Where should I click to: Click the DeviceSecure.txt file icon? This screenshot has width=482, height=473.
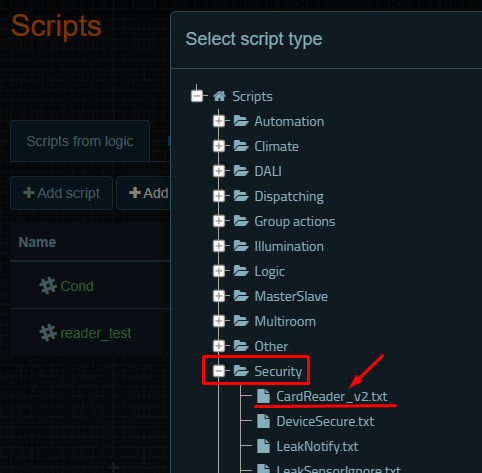(x=263, y=421)
